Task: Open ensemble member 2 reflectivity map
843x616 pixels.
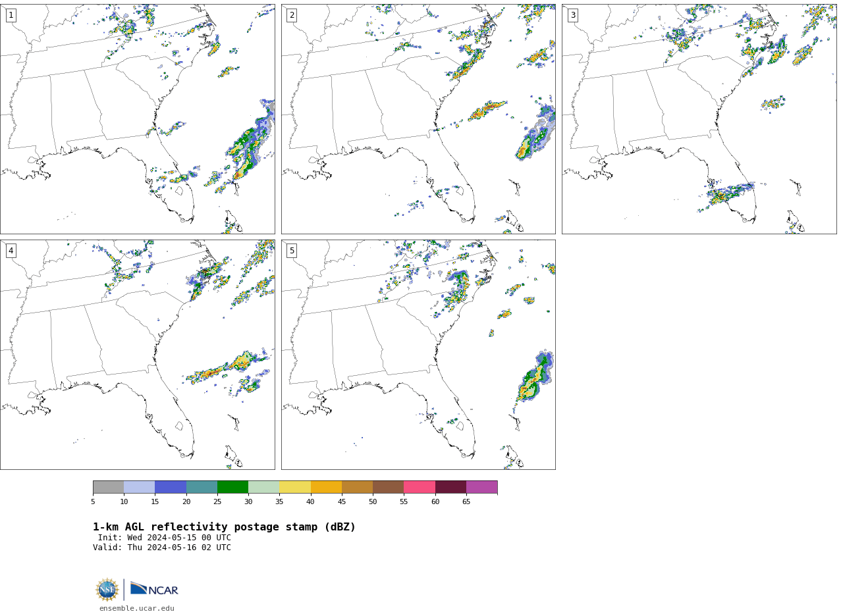Action: pyautogui.click(x=418, y=119)
